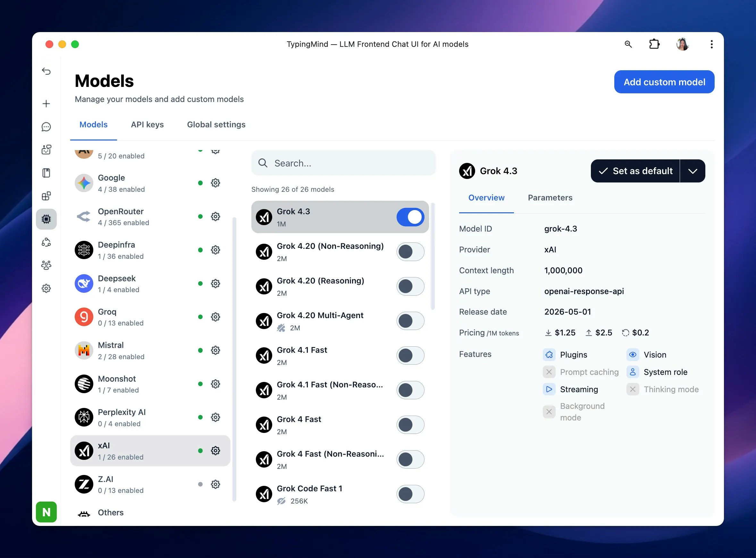
Task: Click the green N workspace avatar
Action: [x=46, y=512]
